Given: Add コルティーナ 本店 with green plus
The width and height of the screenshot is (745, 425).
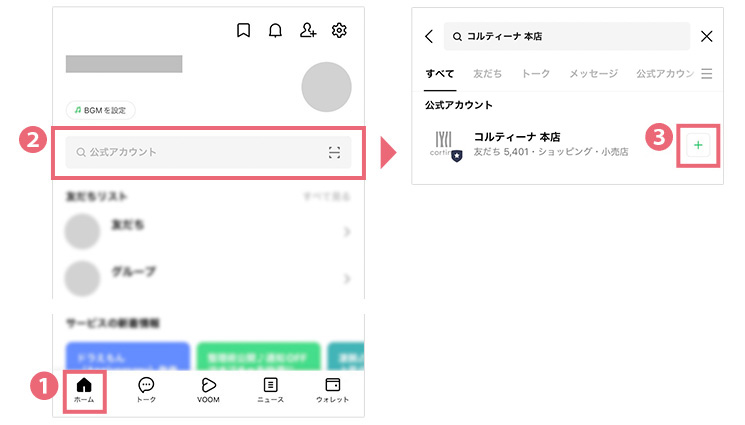Looking at the screenshot, I should pyautogui.click(x=698, y=145).
